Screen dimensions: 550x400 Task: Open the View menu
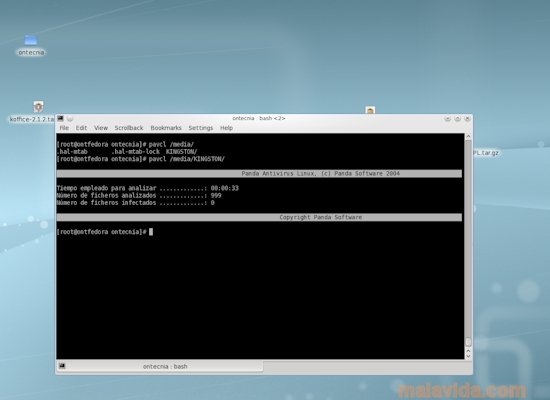point(101,128)
